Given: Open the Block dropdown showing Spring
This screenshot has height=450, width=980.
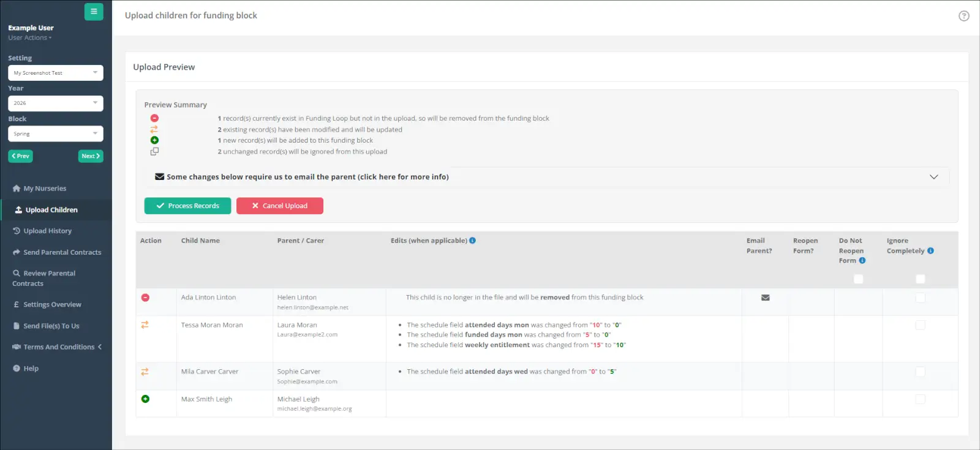Looking at the screenshot, I should 56,134.
